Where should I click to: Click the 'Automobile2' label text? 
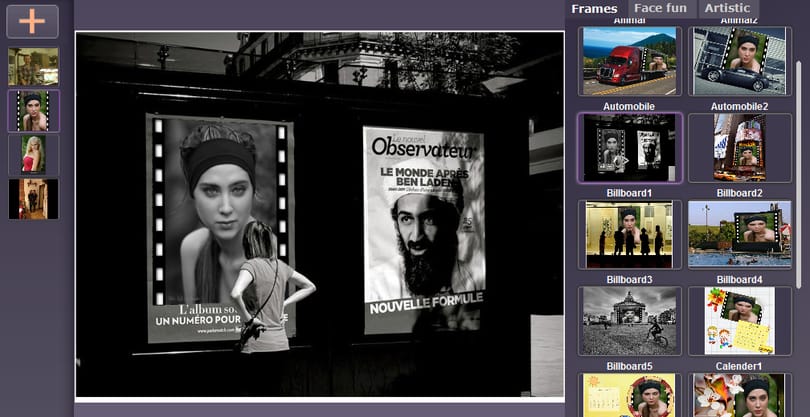tap(739, 106)
